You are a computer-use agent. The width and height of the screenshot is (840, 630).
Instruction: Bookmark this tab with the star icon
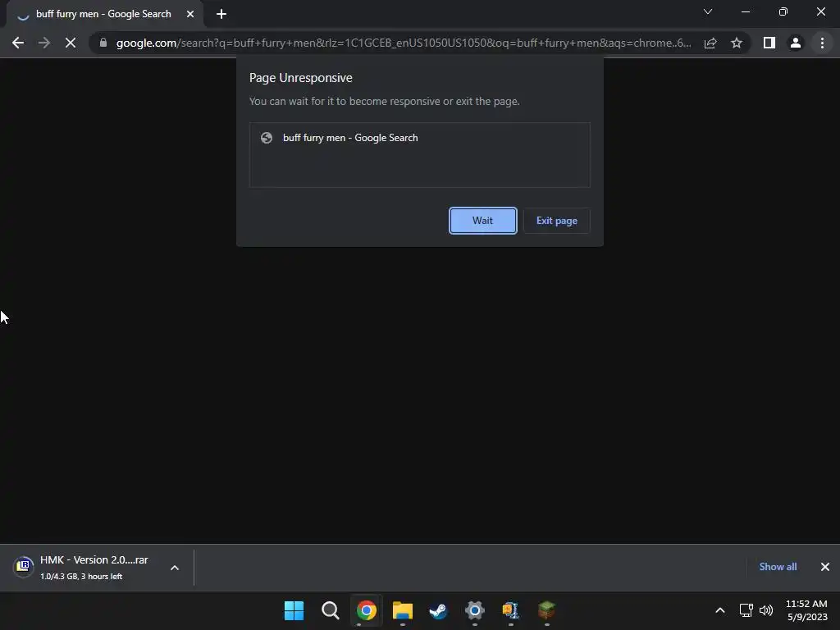click(737, 43)
